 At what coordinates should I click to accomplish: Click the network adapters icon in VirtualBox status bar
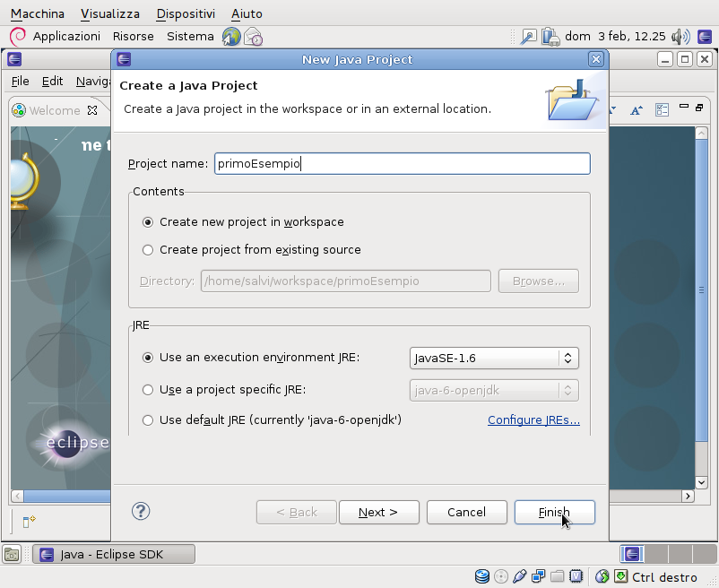538,576
